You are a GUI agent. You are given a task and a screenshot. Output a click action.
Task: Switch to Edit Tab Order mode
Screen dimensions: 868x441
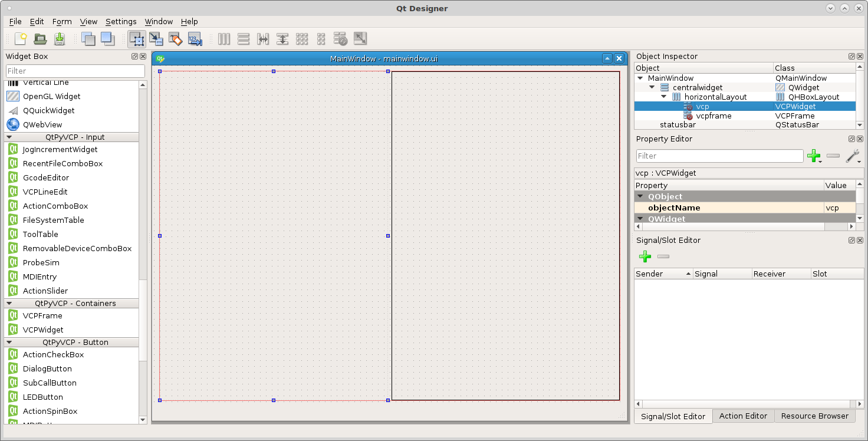click(195, 39)
